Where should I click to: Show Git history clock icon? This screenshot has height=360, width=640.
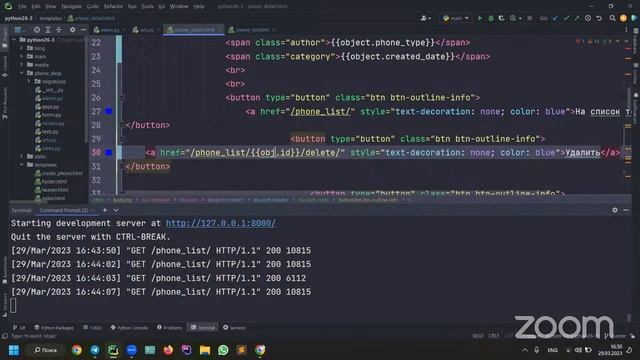coord(588,18)
